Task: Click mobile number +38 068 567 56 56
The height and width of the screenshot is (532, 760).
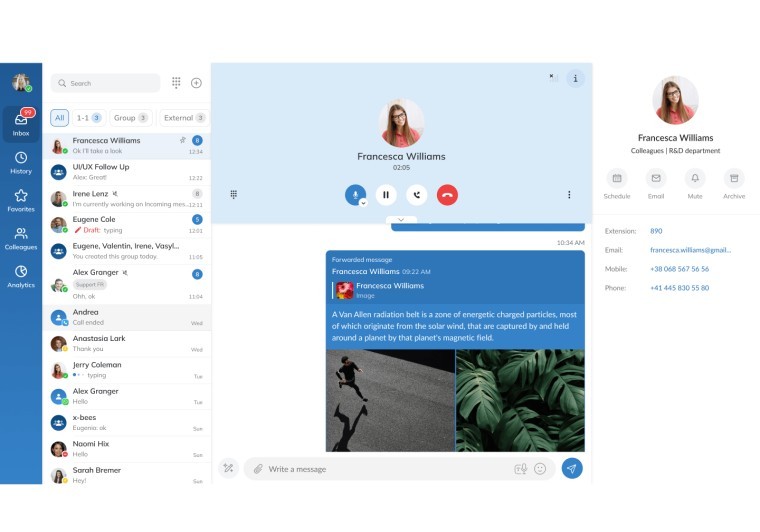Action: tap(680, 269)
